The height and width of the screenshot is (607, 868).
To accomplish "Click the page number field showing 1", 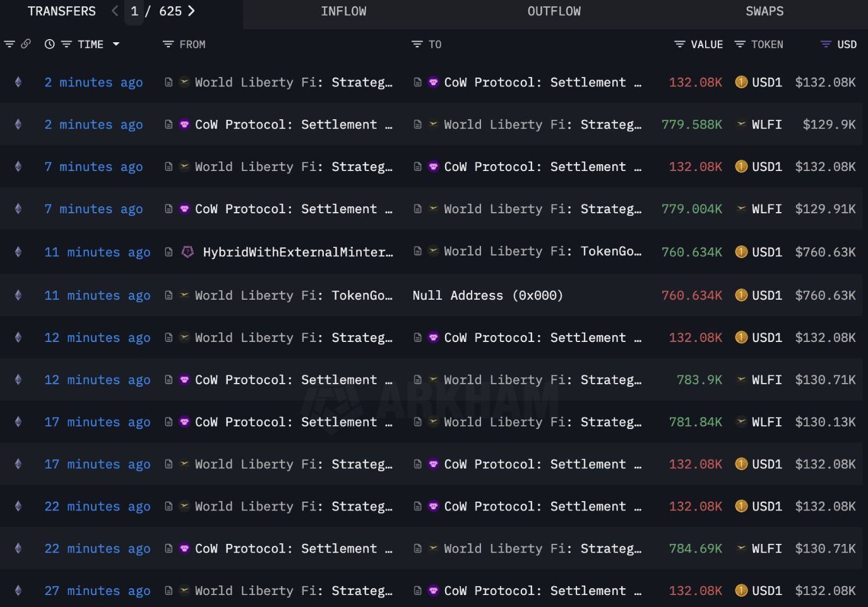I will [x=134, y=11].
